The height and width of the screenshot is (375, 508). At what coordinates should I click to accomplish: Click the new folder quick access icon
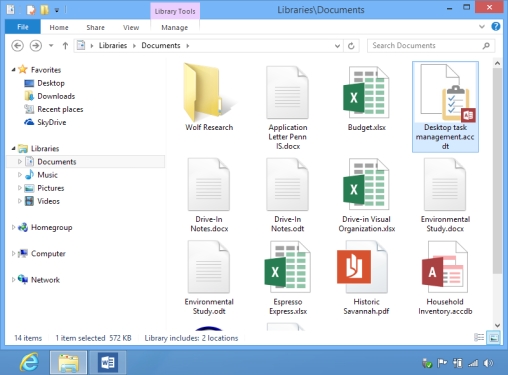(x=44, y=10)
